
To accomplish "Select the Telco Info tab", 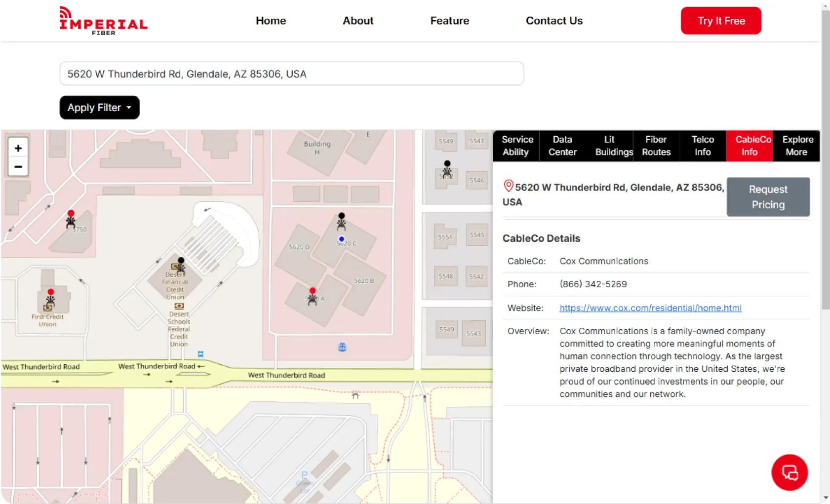I will (703, 146).
